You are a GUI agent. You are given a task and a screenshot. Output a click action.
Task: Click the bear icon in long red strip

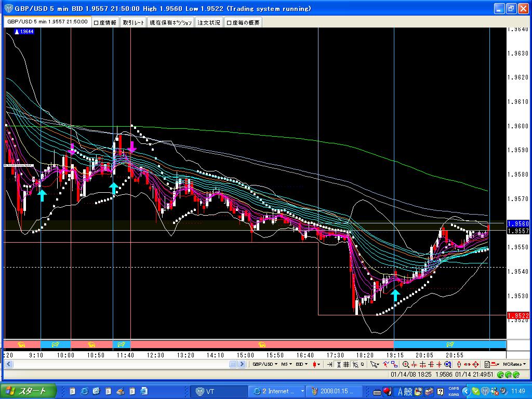(x=262, y=344)
